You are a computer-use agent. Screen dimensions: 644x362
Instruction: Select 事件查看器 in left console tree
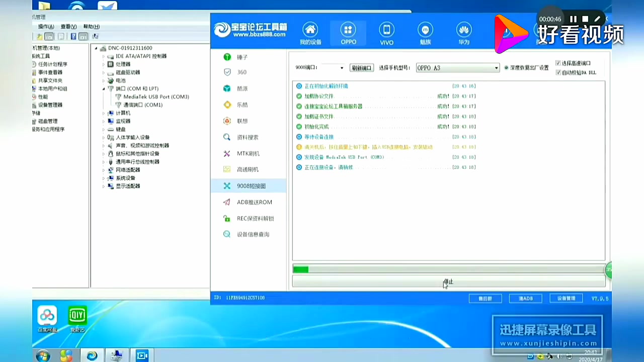pyautogui.click(x=47, y=72)
